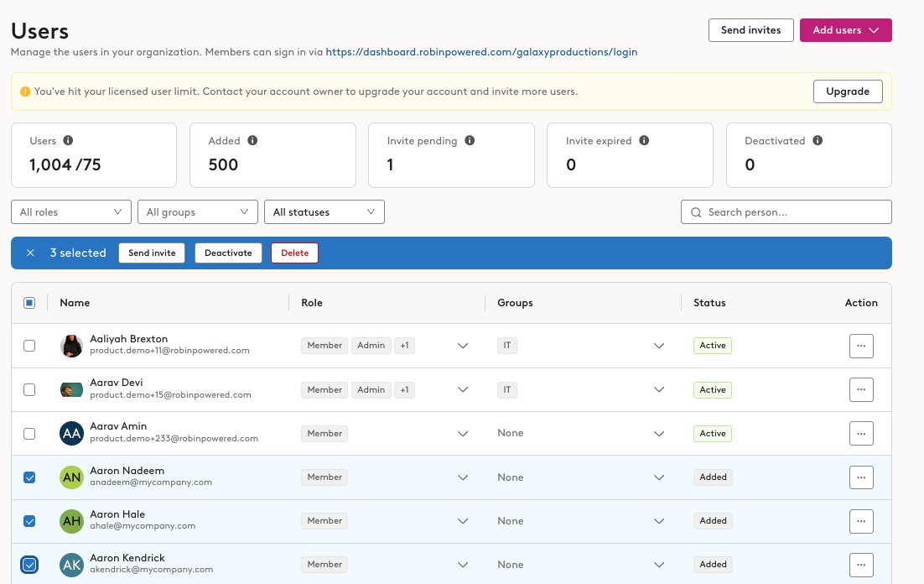Open the Add users dropdown button
The height and width of the screenshot is (584, 924).
pos(846,30)
